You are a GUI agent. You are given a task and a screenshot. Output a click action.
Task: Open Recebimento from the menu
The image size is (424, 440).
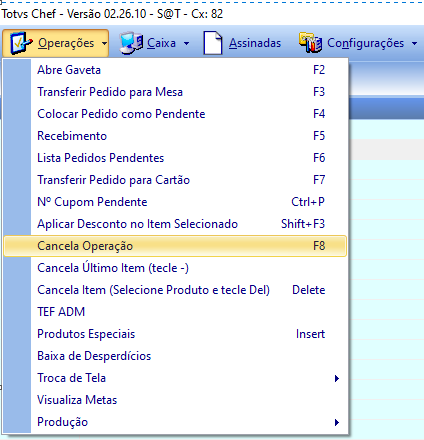pyautogui.click(x=175, y=136)
